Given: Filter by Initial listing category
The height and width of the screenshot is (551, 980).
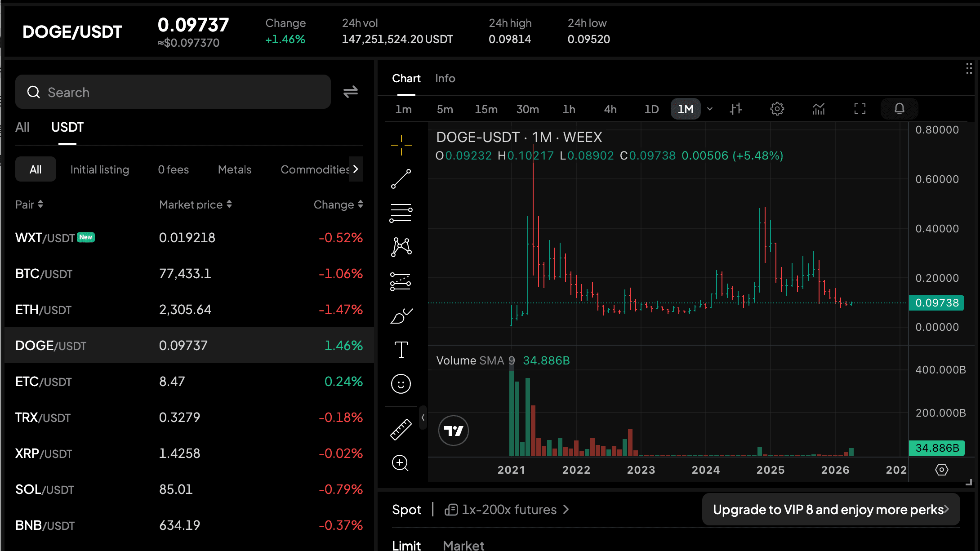Looking at the screenshot, I should pos(100,169).
